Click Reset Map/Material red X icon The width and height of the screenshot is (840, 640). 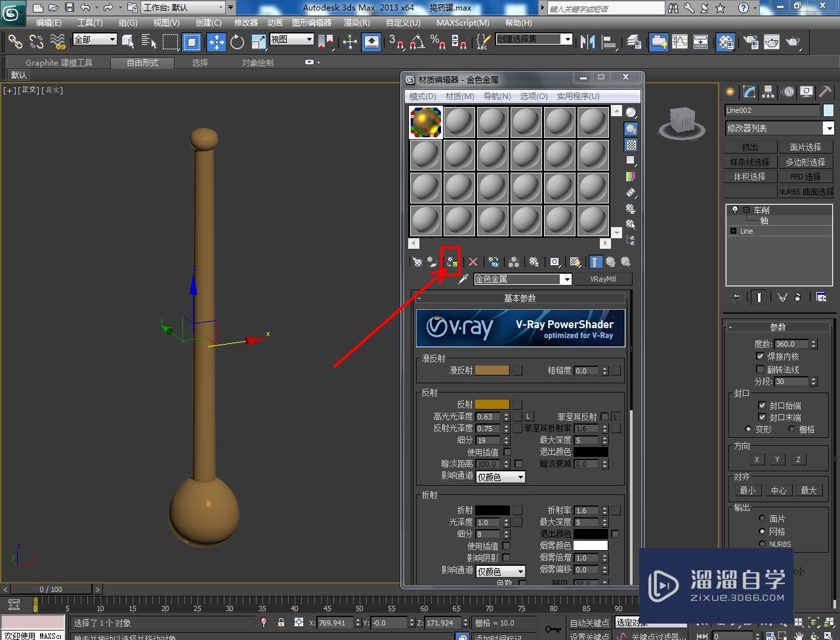(x=472, y=262)
